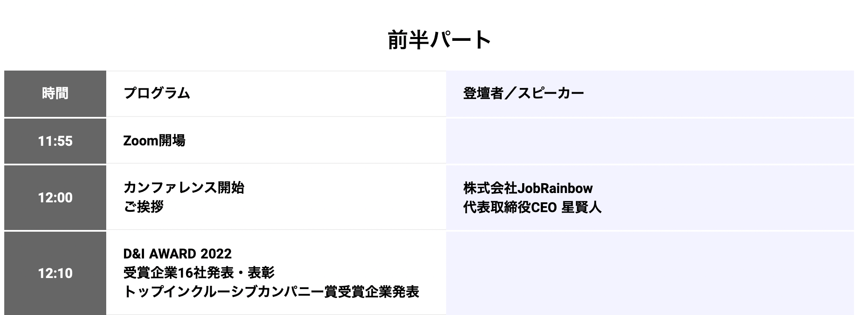Click the 受賞企業16社発表・表彰 line
868x315 pixels.
pyautogui.click(x=199, y=272)
